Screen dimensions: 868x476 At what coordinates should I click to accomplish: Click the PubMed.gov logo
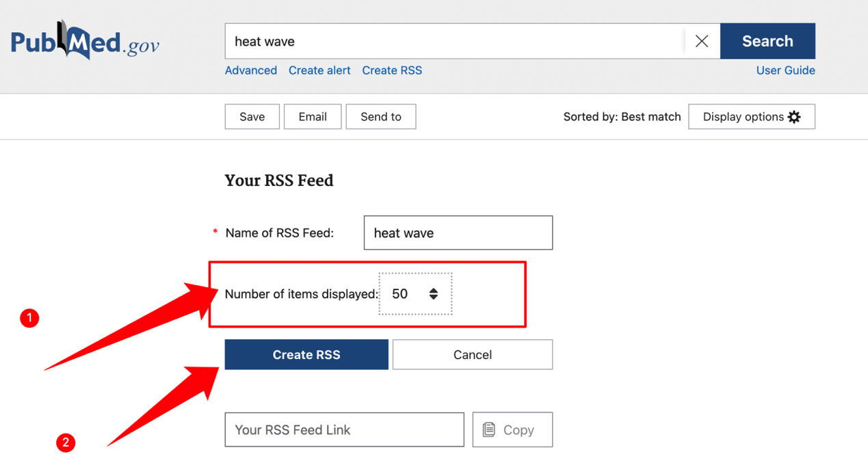(x=85, y=41)
